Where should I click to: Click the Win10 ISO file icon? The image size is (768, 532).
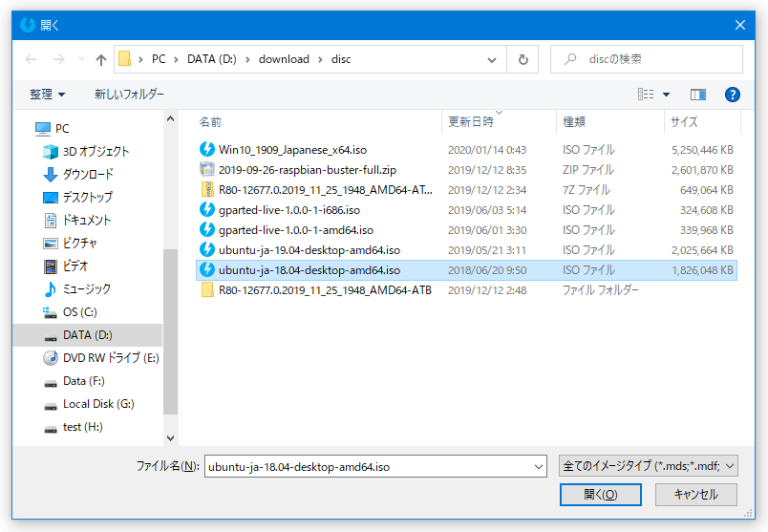207,149
